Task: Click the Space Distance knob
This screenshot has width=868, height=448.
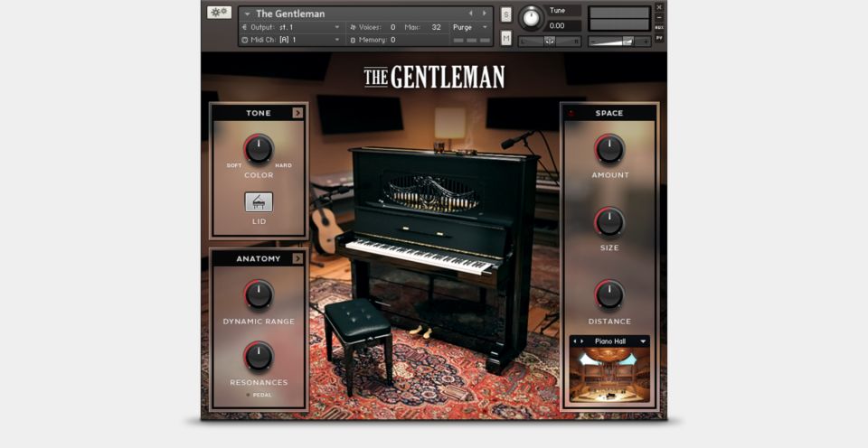Action: click(x=609, y=294)
